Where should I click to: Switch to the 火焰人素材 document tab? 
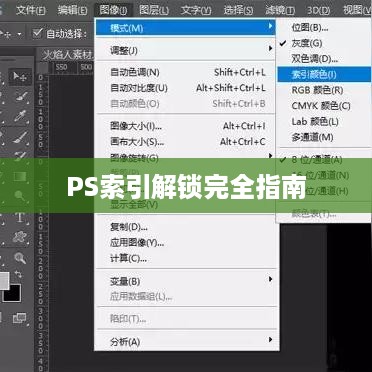(x=68, y=55)
